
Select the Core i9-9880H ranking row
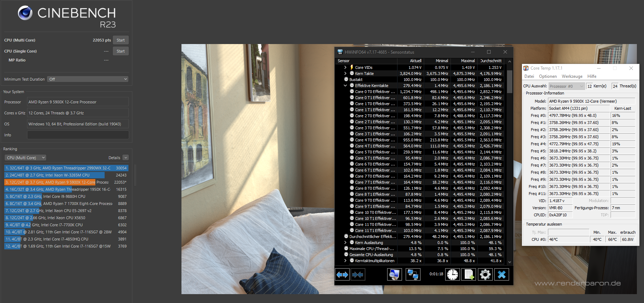pos(66,196)
